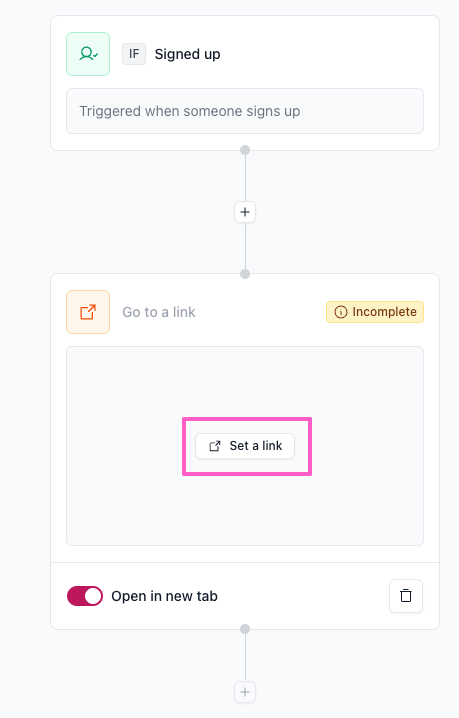Click the connector dot below Open in new tab
Image resolution: width=459 pixels, height=718 pixels.
click(245, 629)
